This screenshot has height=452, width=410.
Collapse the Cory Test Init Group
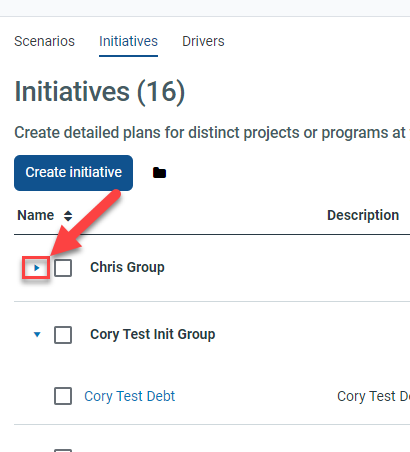pyautogui.click(x=37, y=334)
